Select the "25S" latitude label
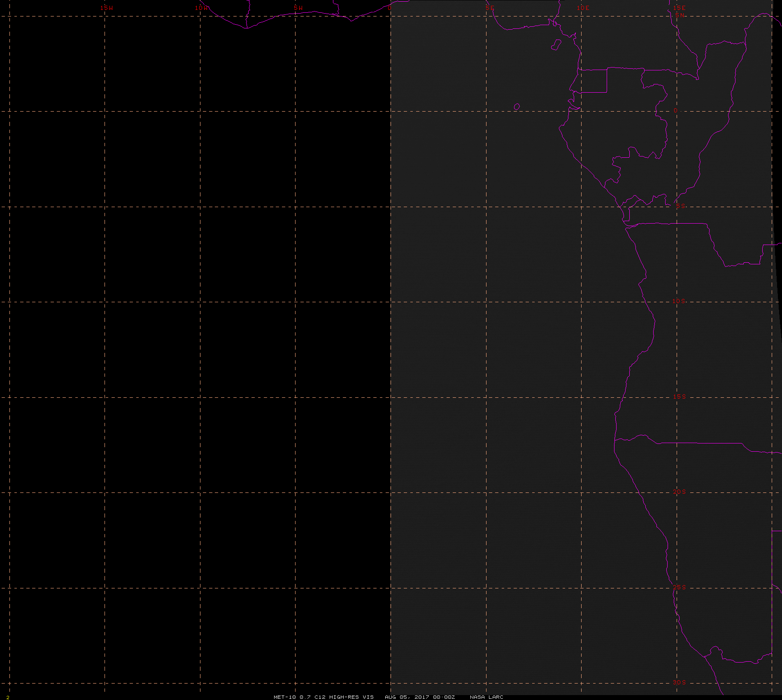 [680, 587]
